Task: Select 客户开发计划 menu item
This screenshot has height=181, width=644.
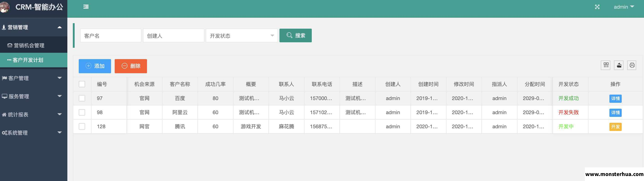Action: pyautogui.click(x=33, y=60)
